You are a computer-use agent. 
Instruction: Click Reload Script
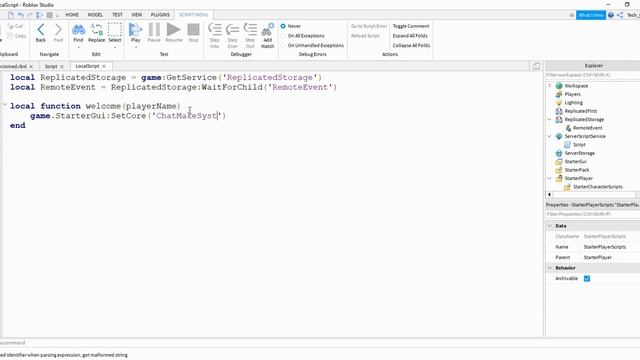tap(365, 36)
